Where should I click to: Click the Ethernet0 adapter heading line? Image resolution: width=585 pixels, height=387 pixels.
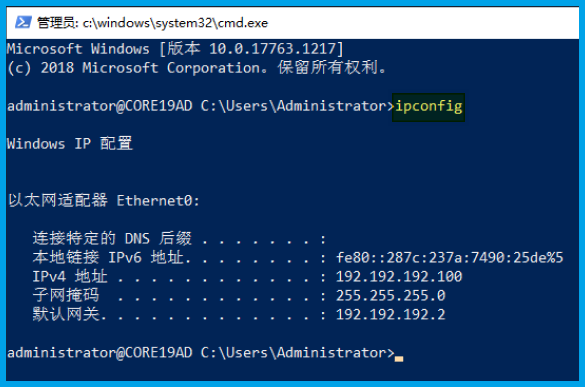pyautogui.click(x=104, y=201)
